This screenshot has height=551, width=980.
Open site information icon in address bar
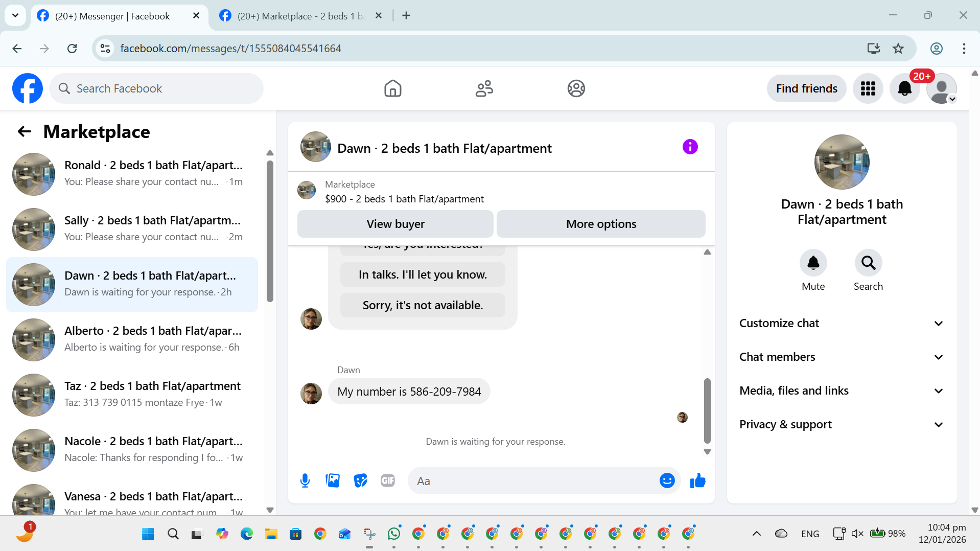105,49
